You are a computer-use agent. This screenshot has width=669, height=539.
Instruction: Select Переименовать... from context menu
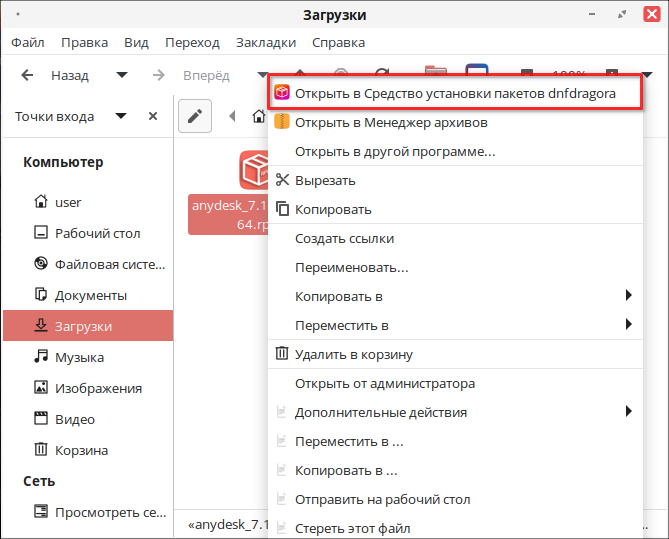pos(351,268)
